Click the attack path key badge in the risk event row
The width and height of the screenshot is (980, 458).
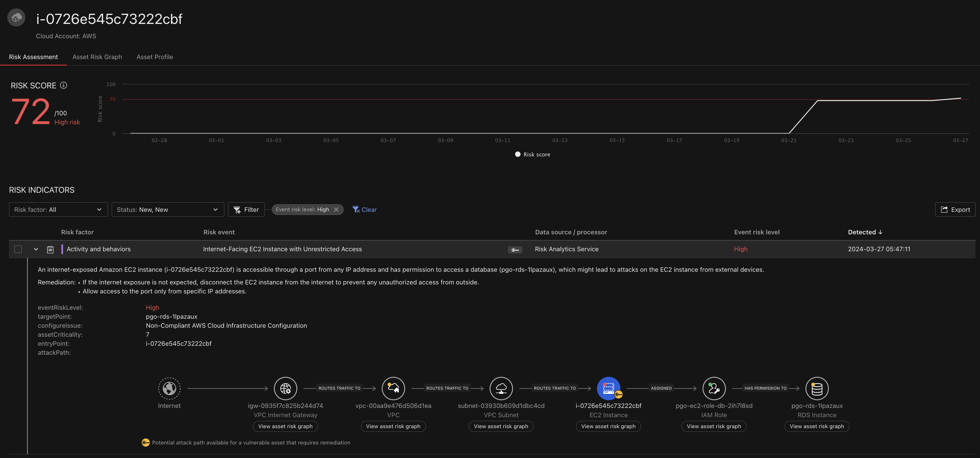tap(515, 250)
